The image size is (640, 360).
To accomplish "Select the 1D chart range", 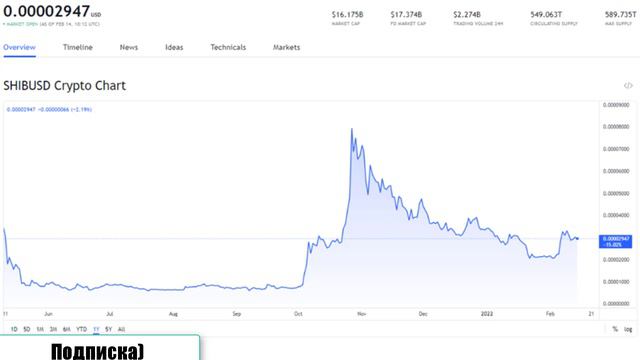I will (14, 329).
